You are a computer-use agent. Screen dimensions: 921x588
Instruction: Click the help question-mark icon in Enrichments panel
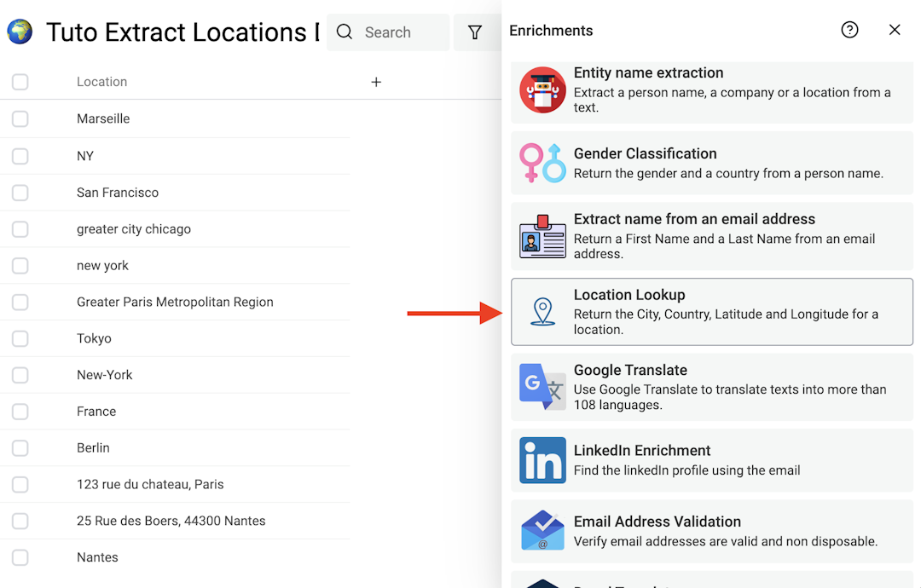click(x=849, y=30)
